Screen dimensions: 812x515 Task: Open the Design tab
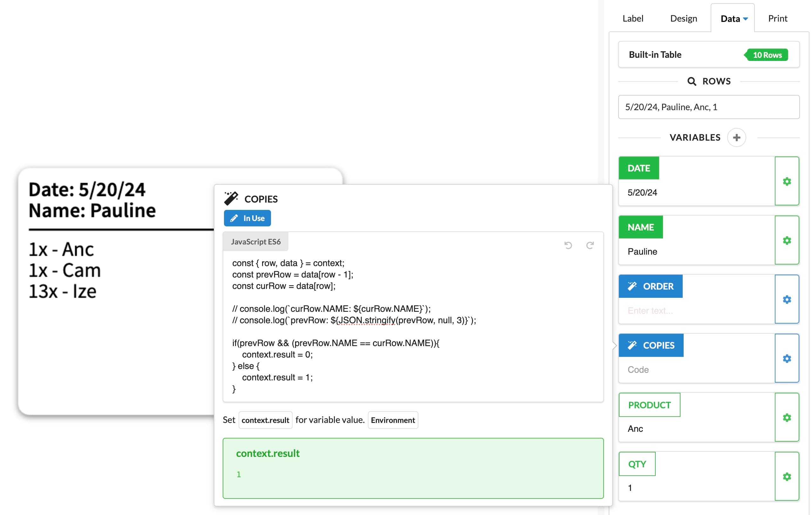pos(683,18)
